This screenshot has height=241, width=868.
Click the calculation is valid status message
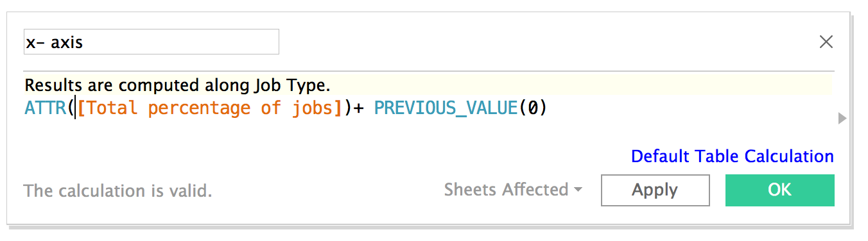coord(117,191)
